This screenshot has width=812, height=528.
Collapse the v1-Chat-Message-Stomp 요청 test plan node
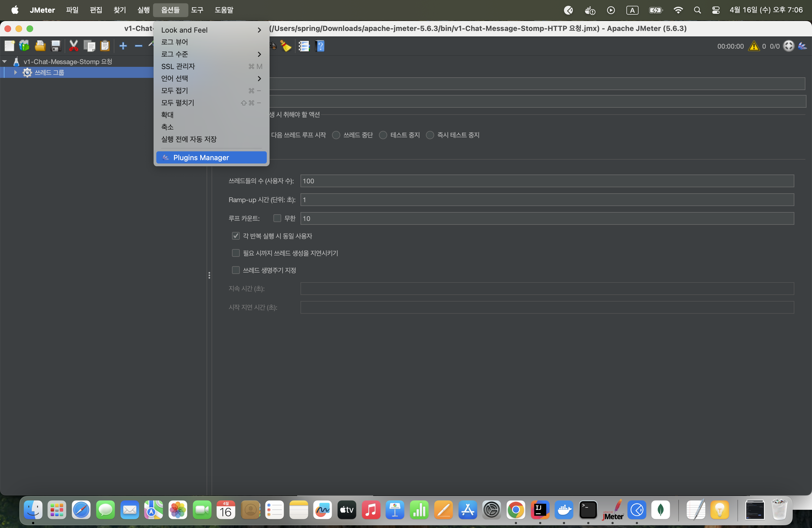pyautogui.click(x=5, y=62)
